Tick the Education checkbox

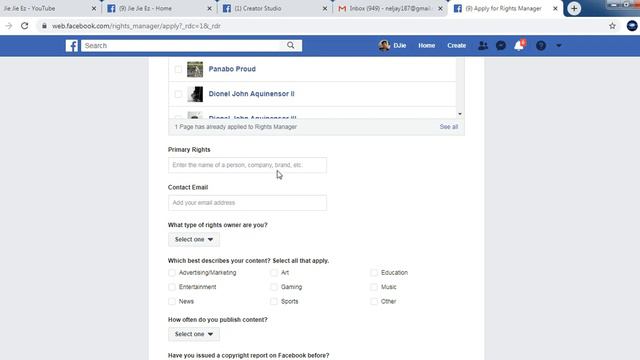374,272
